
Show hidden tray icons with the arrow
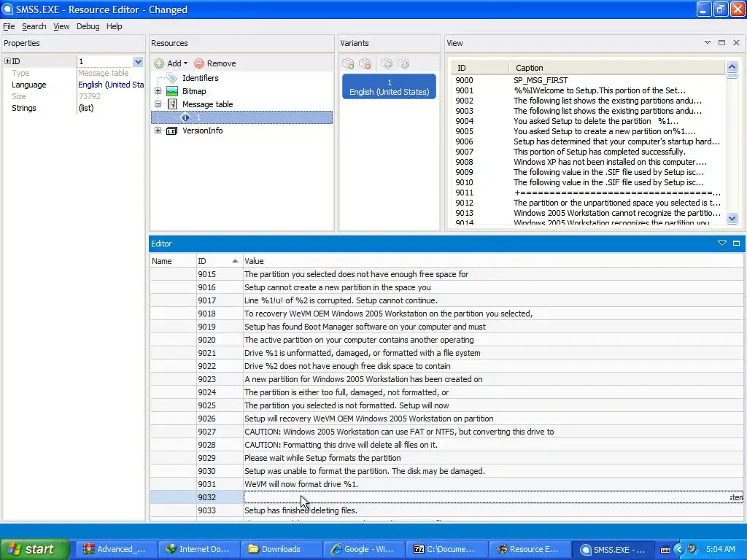[x=678, y=549]
